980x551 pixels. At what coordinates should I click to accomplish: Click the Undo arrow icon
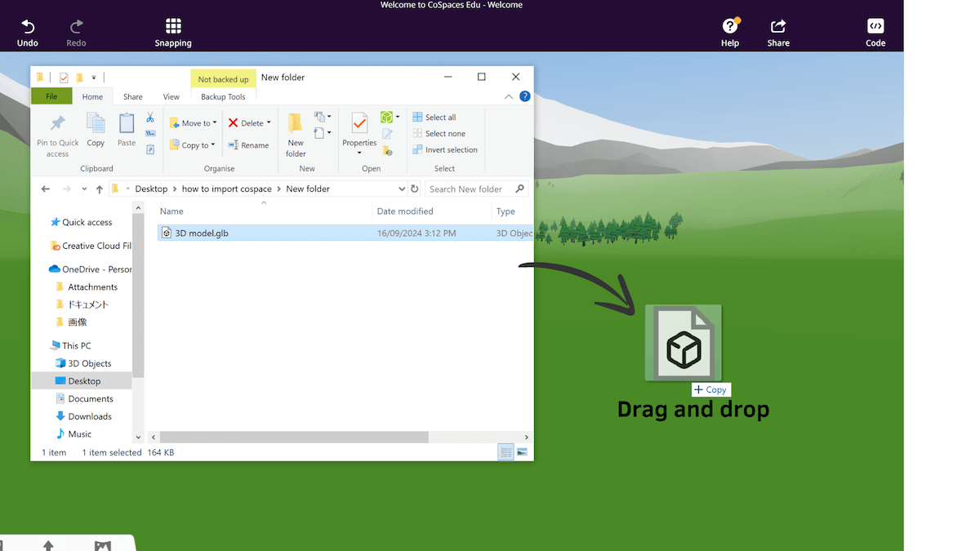[27, 26]
